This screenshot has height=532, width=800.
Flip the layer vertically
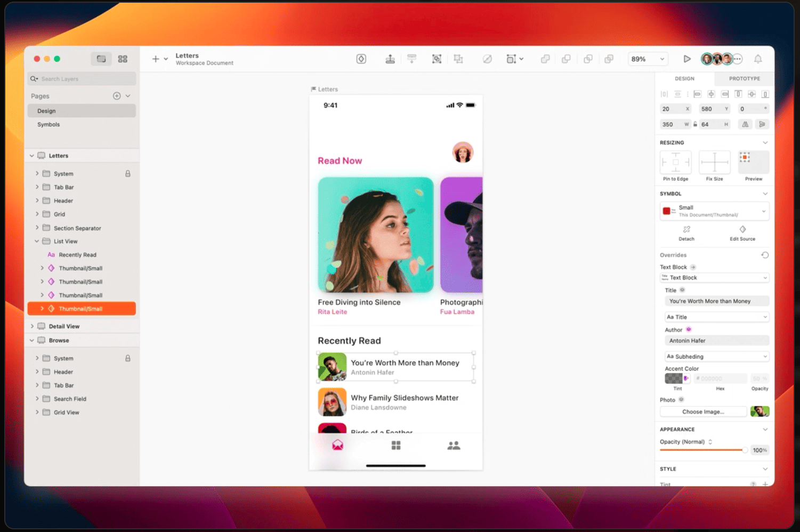[762, 124]
